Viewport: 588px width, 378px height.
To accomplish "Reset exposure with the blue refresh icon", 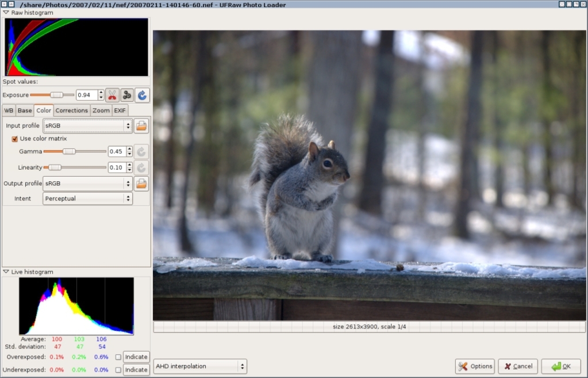I will point(142,96).
